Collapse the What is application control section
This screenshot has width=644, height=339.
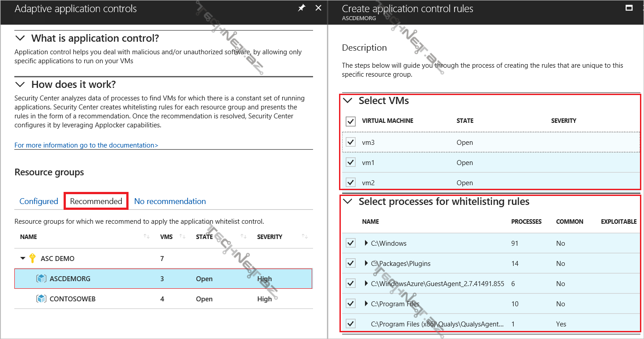pyautogui.click(x=20, y=38)
